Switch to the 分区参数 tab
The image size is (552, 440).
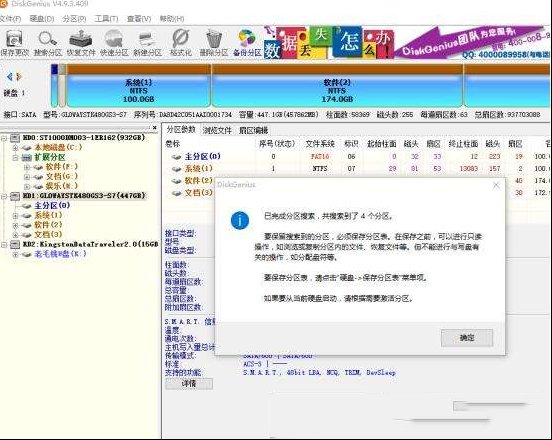pyautogui.click(x=181, y=130)
